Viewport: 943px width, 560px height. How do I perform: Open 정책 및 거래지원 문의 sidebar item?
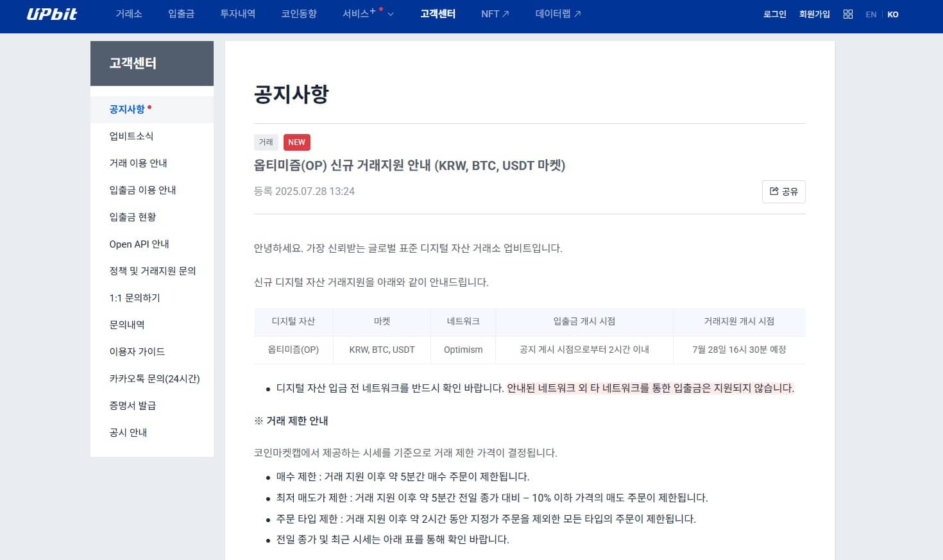152,271
